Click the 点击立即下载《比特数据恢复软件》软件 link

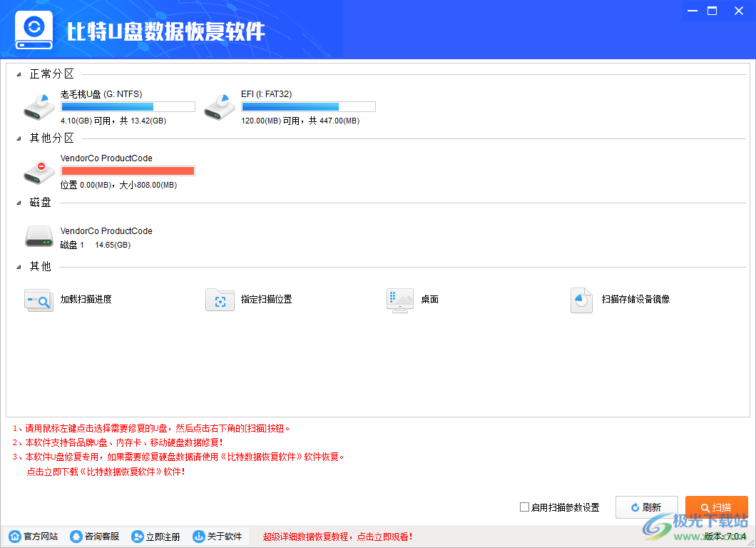click(x=106, y=472)
